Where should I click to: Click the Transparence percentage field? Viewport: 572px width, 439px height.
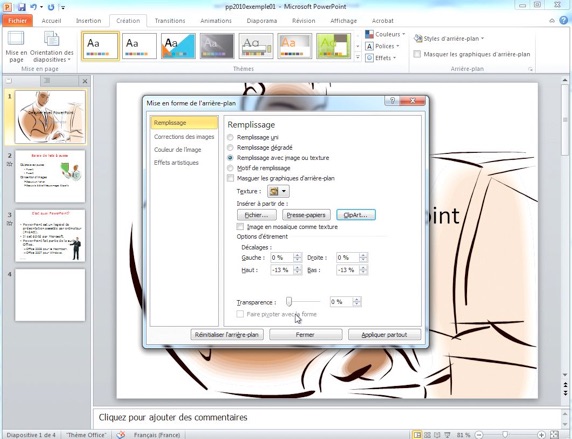coord(341,302)
